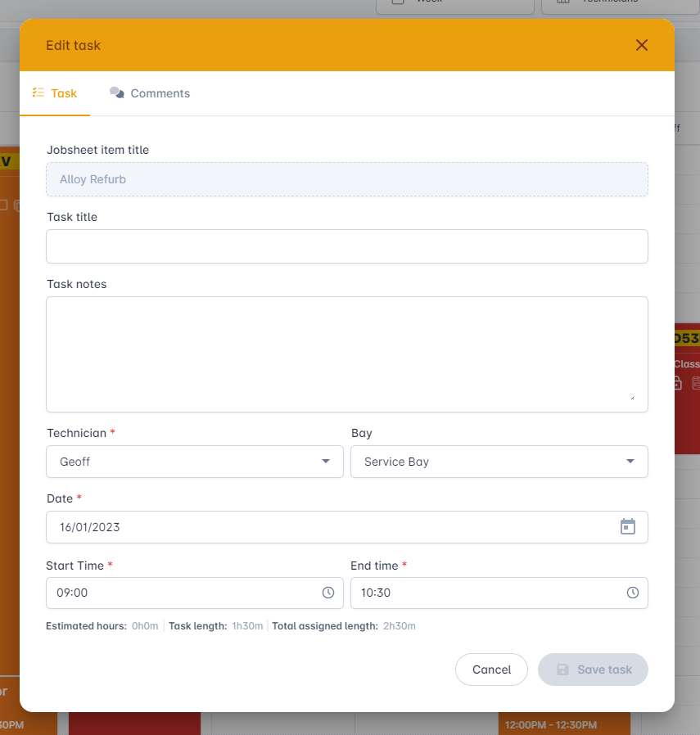Screen dimensions: 700x735
Task: Click the Save task button
Action: [593, 670]
